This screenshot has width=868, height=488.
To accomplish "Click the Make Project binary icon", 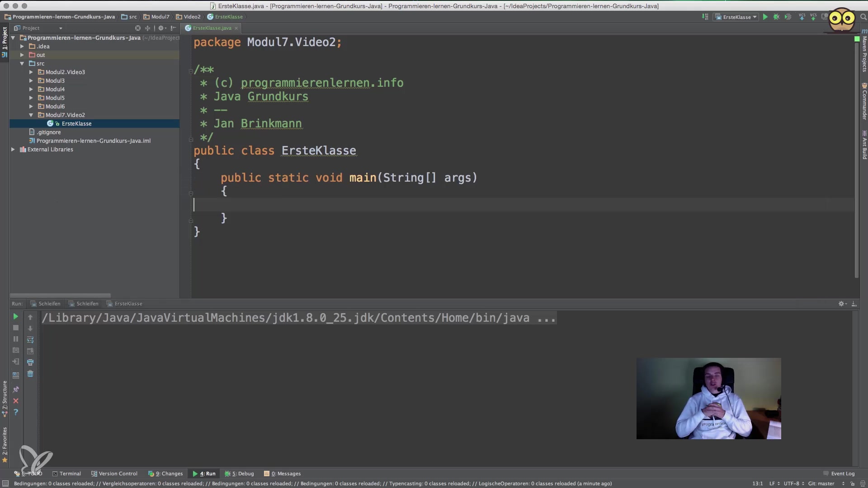I will [705, 17].
